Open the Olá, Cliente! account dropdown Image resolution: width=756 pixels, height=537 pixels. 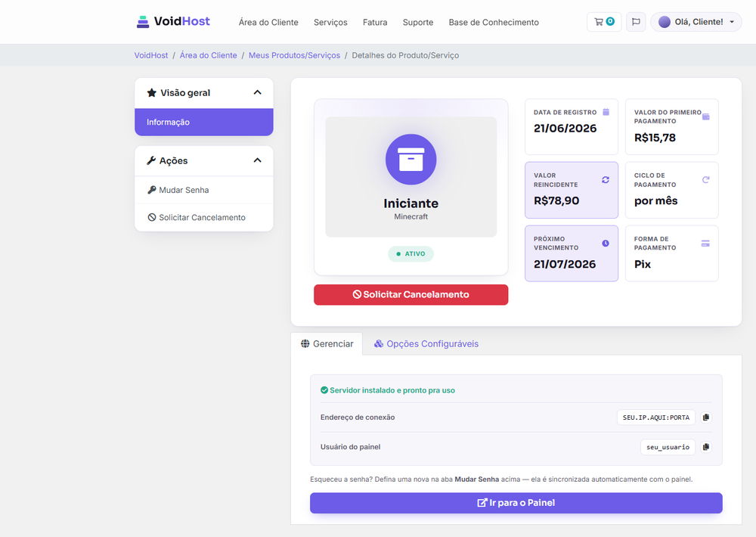pos(696,22)
